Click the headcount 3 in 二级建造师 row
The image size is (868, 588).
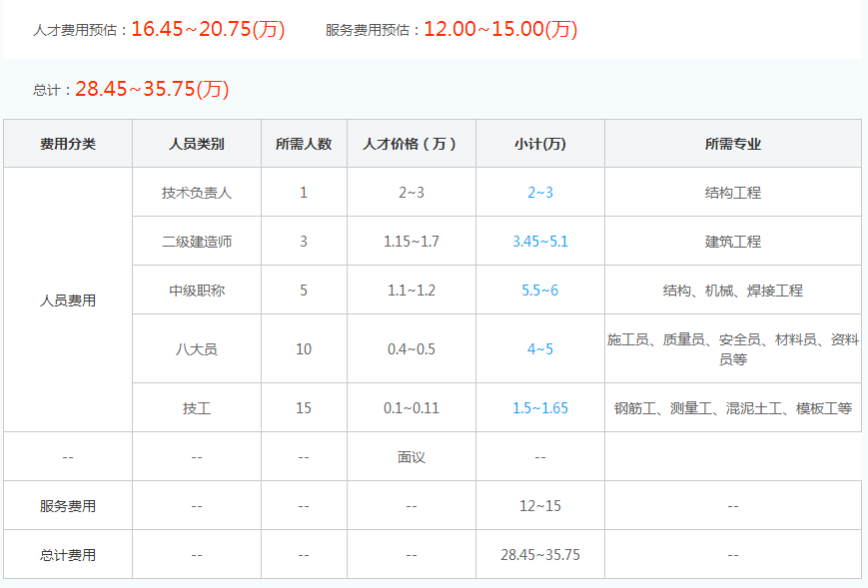(x=304, y=242)
